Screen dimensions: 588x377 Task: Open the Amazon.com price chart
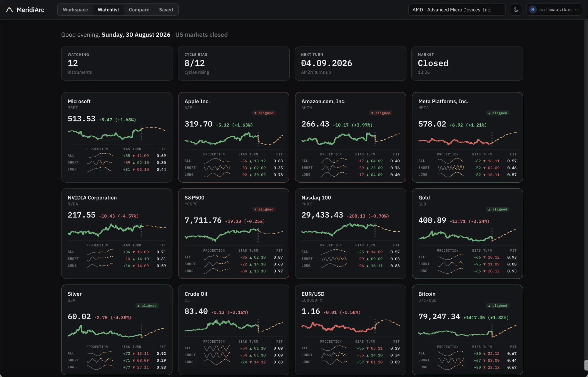click(x=350, y=139)
